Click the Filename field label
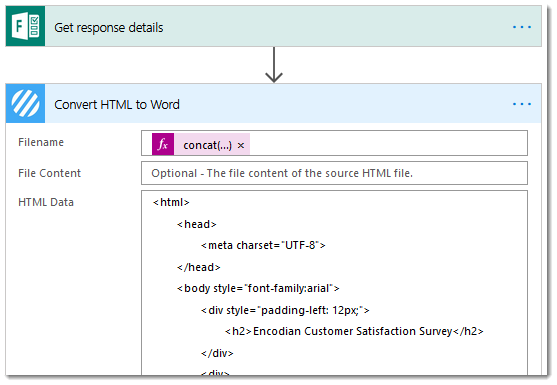 41,142
